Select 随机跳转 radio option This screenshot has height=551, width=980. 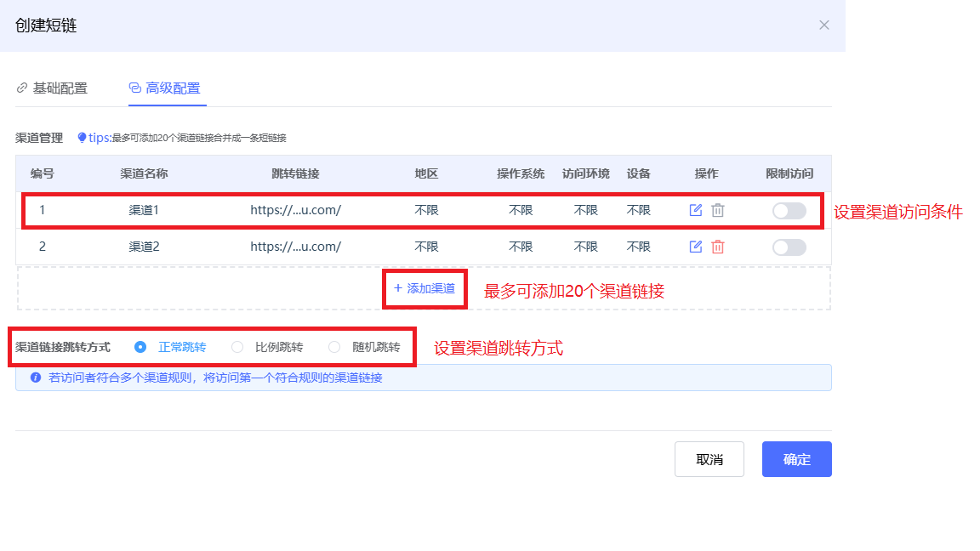point(334,347)
